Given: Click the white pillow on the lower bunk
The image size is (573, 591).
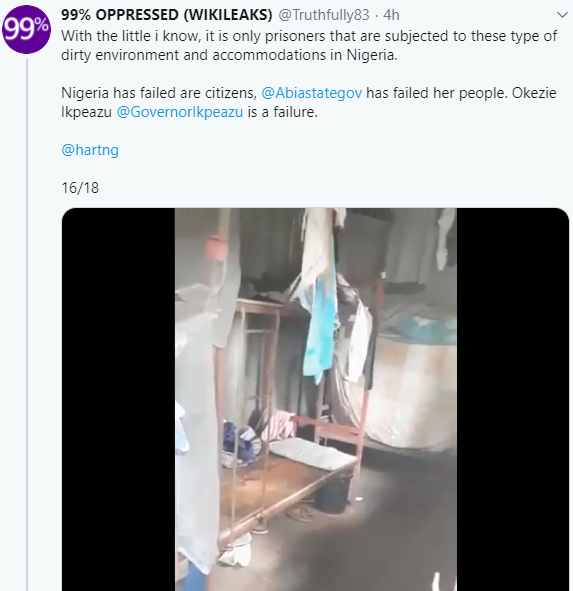Looking at the screenshot, I should coord(311,453).
